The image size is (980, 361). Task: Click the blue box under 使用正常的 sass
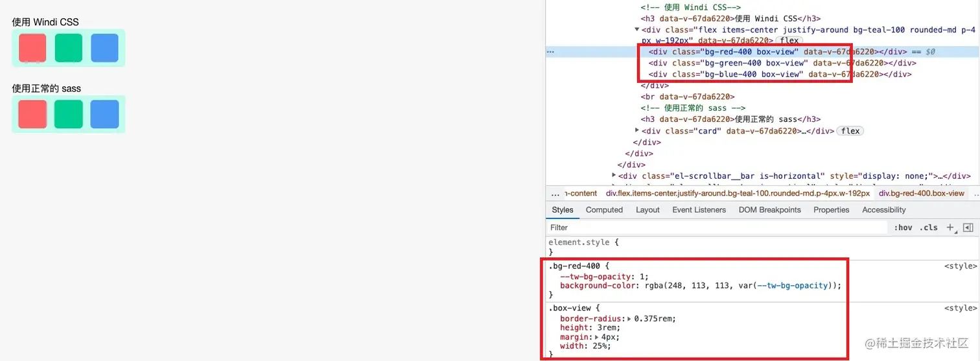point(104,114)
